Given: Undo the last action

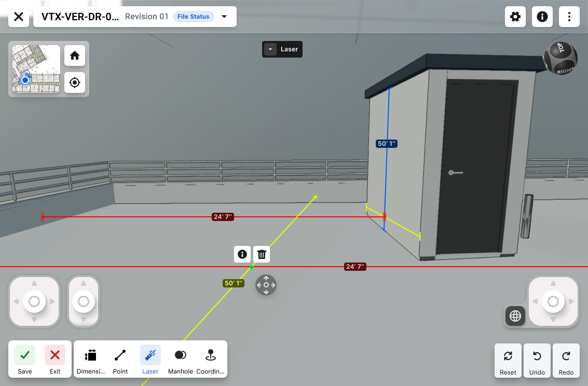Looking at the screenshot, I should 537,361.
